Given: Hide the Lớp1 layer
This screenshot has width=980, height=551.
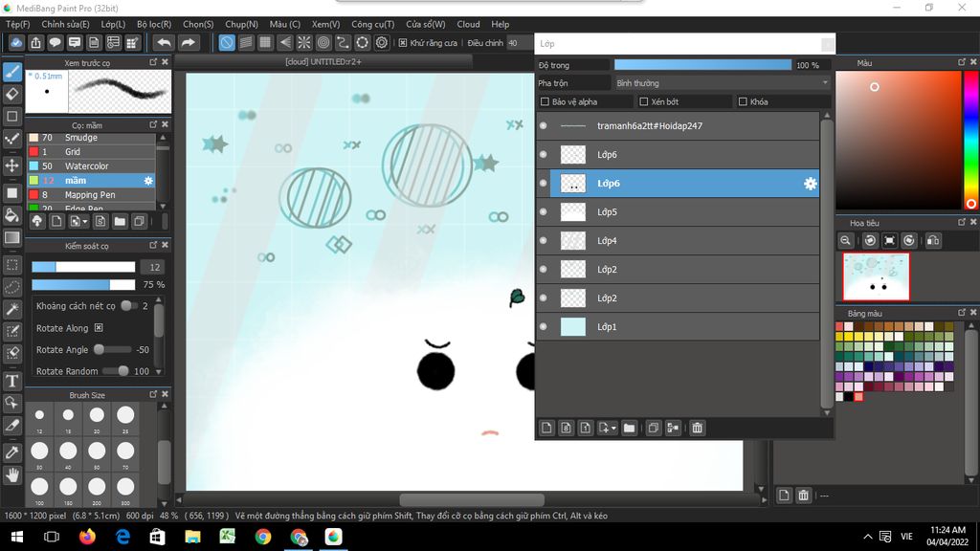Looking at the screenshot, I should tap(544, 327).
